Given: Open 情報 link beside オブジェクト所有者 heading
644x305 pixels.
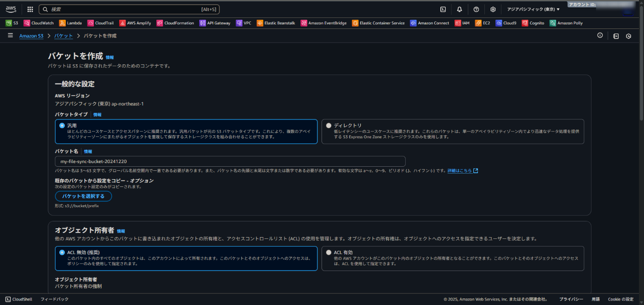Looking at the screenshot, I should tap(121, 231).
